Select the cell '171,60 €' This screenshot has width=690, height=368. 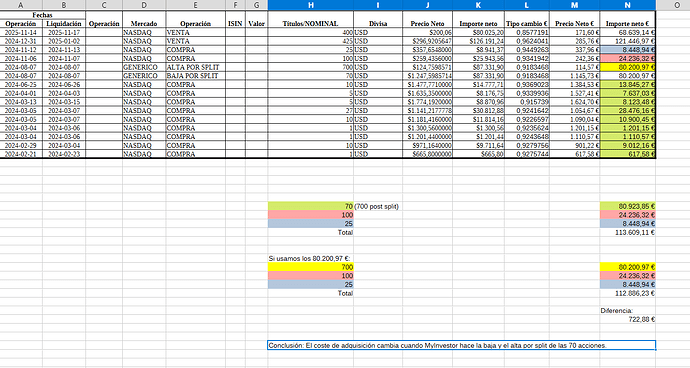(574, 33)
